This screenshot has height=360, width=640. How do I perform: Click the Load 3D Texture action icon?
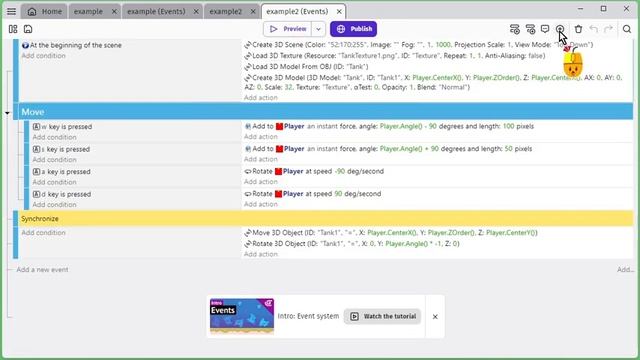pyautogui.click(x=248, y=56)
